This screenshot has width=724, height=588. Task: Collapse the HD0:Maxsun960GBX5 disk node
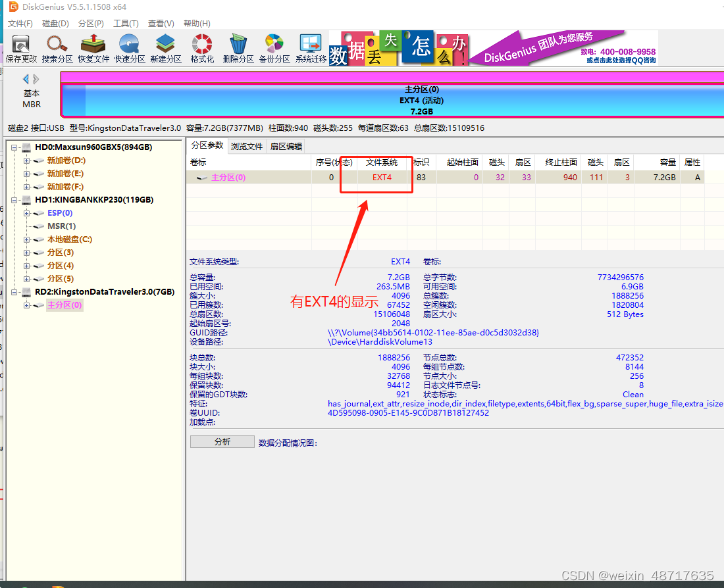click(x=14, y=148)
